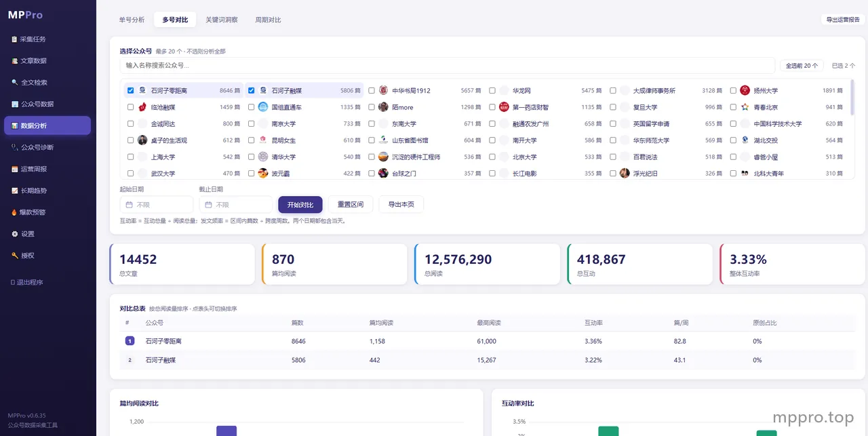868x436 pixels.
Task: Click the 波元霸 avatar
Action: point(263,174)
